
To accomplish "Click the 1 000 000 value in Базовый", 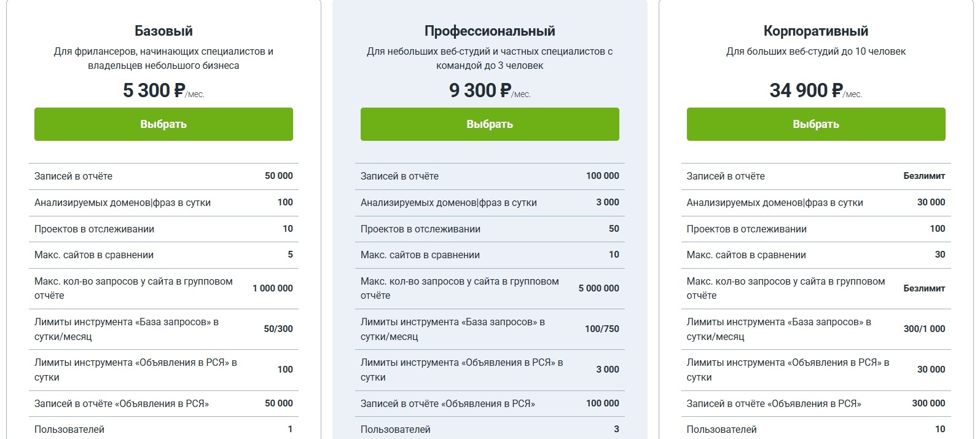I will pos(272,288).
